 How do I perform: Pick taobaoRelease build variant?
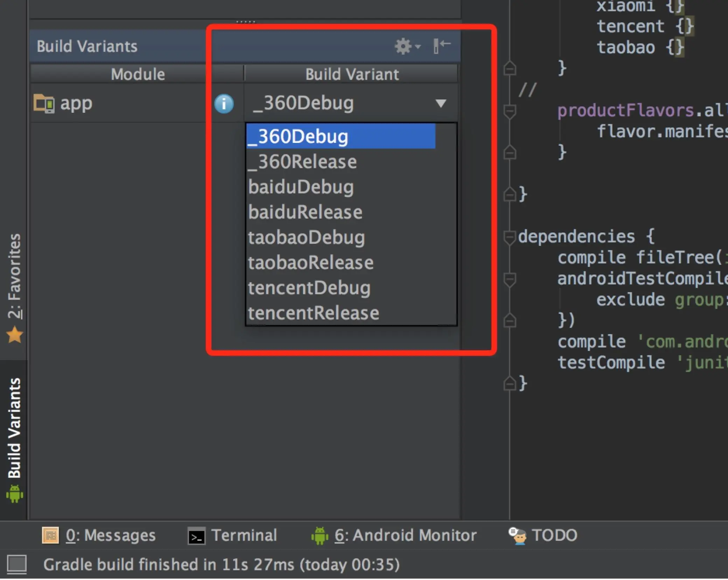(x=311, y=263)
